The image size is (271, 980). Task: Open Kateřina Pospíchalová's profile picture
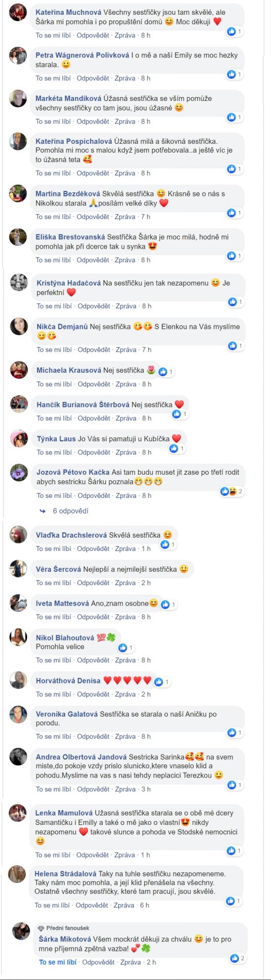click(18, 141)
